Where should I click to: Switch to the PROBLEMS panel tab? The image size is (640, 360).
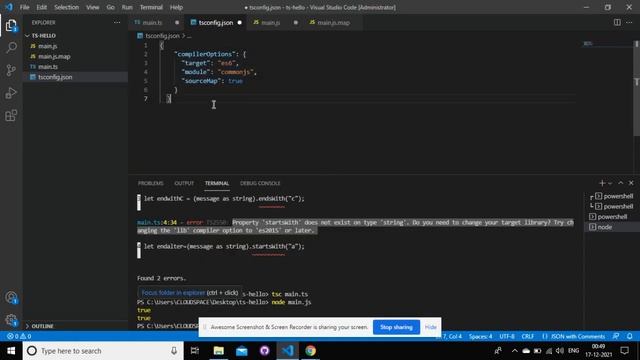pos(151,183)
